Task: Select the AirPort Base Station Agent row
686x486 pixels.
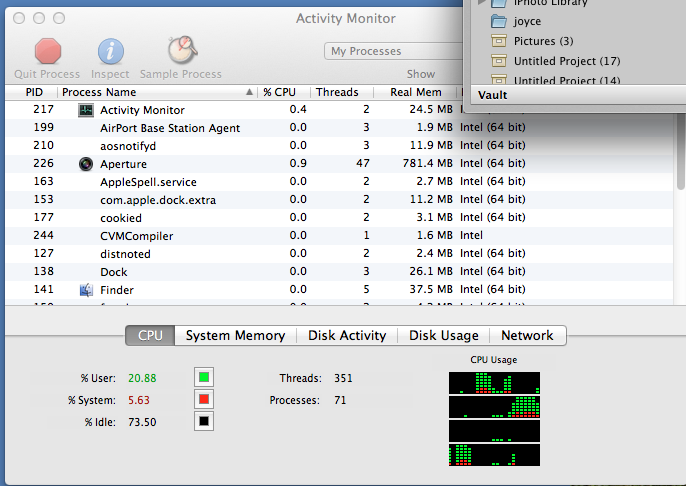Action: [339, 128]
